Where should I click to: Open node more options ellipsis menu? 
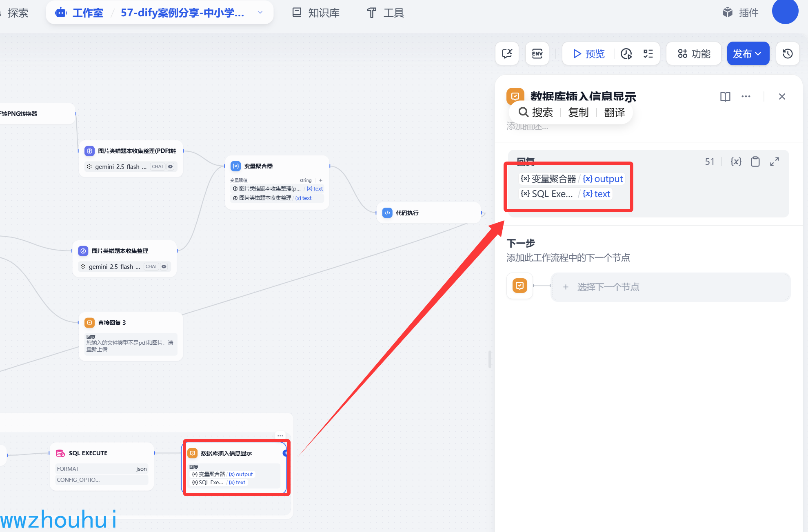coord(746,97)
